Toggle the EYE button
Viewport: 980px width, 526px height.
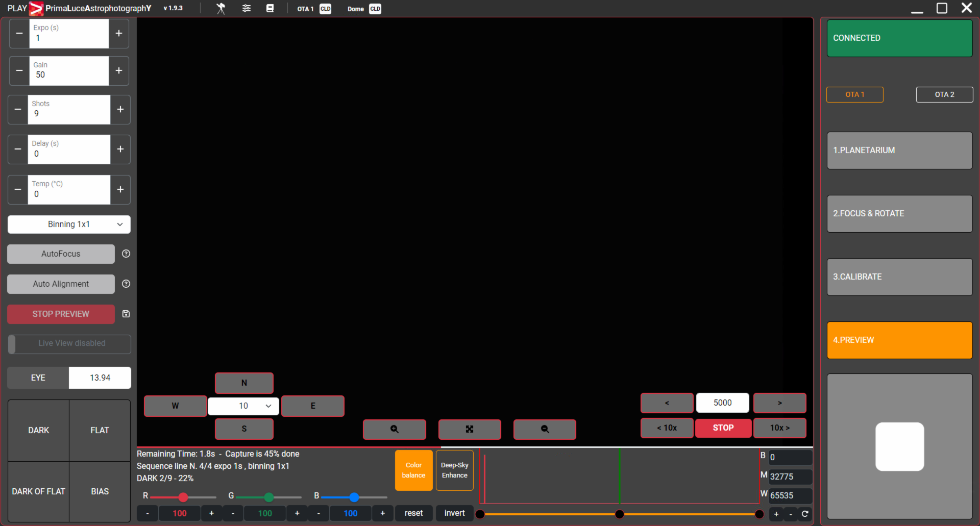pos(38,378)
